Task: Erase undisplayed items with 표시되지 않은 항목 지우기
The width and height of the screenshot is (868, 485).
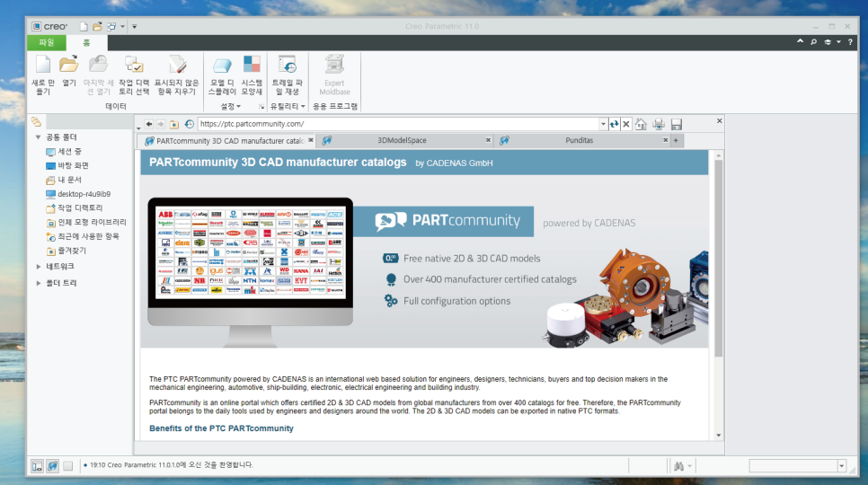Action: 177,75
